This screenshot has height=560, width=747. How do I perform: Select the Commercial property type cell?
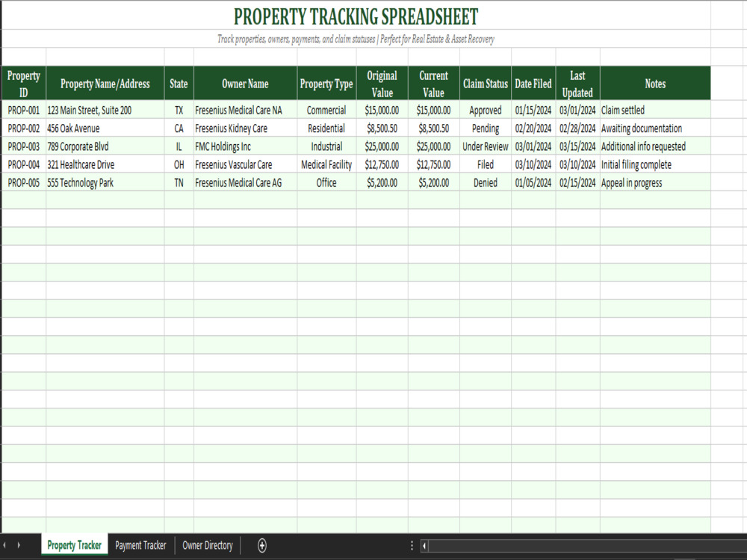coord(326,110)
